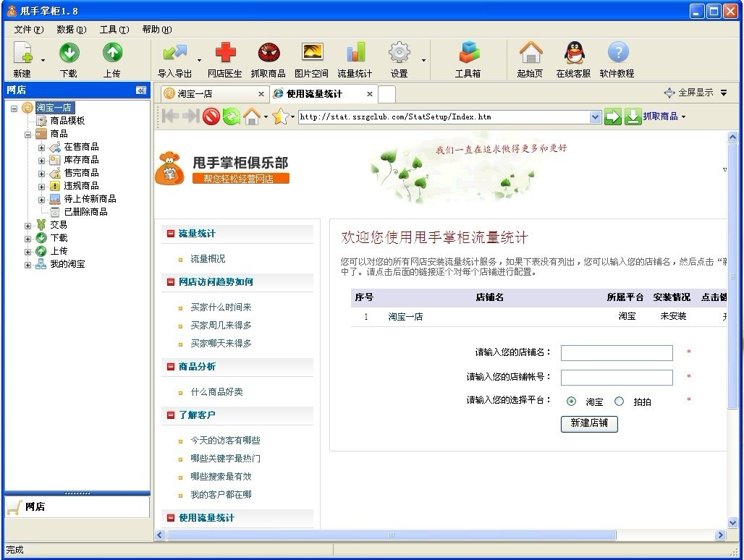Collapse the 商品 tree node
Image resolution: width=744 pixels, height=560 pixels.
coord(28,135)
